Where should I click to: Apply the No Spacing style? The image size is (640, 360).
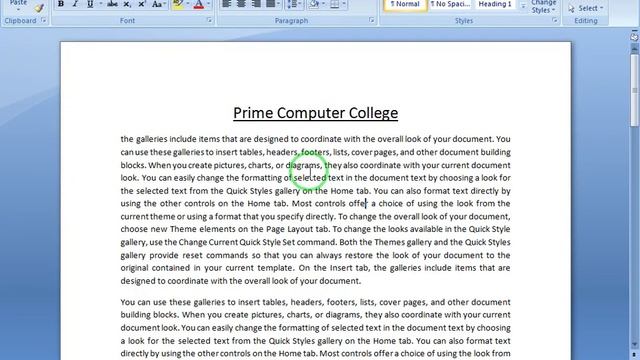(x=450, y=5)
